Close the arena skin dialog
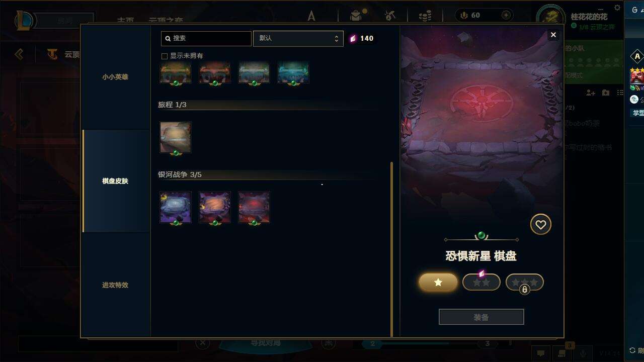This screenshot has height=362, width=644. click(x=553, y=35)
